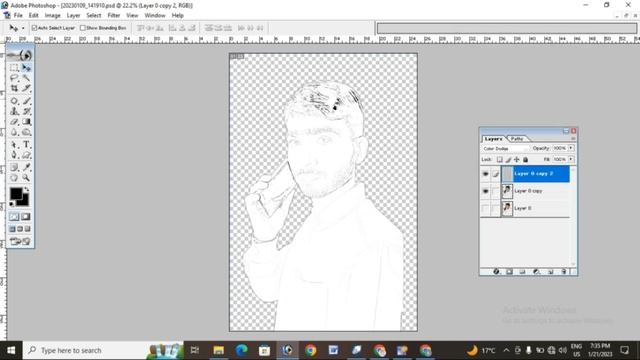This screenshot has height=360, width=640.
Task: Swap foreground and background colors arrow
Action: pos(27,189)
